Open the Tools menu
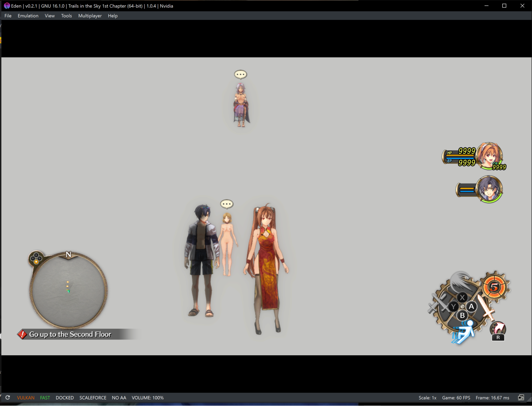This screenshot has height=406, width=532. [66, 16]
